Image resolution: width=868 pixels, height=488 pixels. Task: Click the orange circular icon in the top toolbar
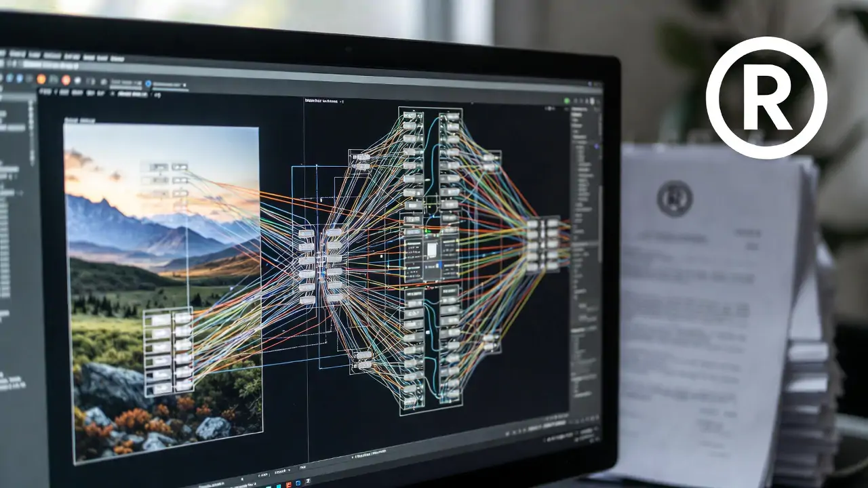click(x=41, y=79)
